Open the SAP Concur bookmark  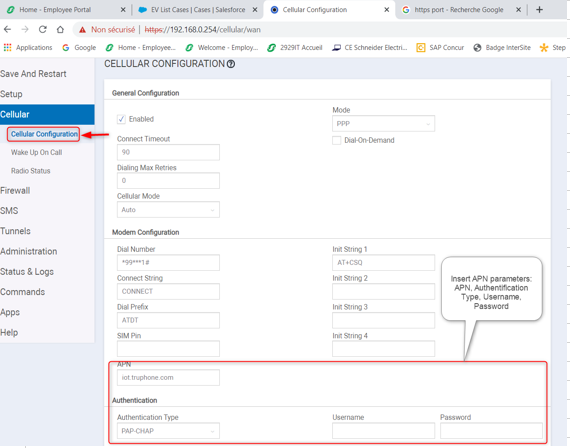(x=440, y=48)
